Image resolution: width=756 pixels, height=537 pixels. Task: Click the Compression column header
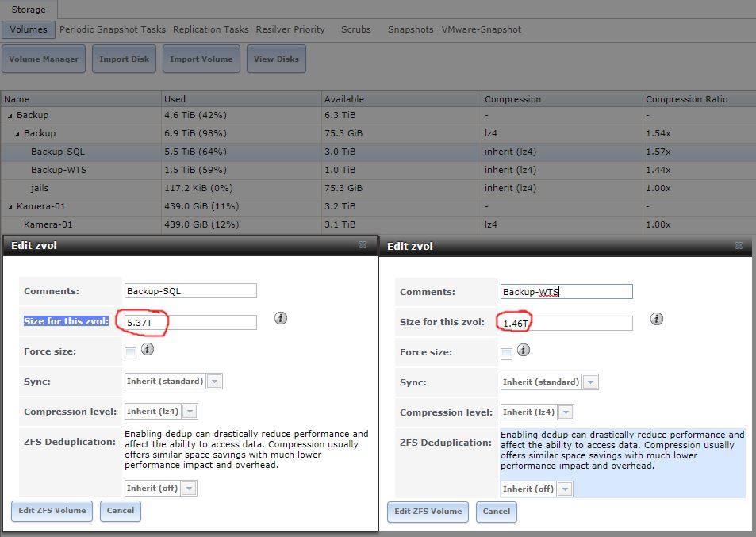[x=562, y=99]
